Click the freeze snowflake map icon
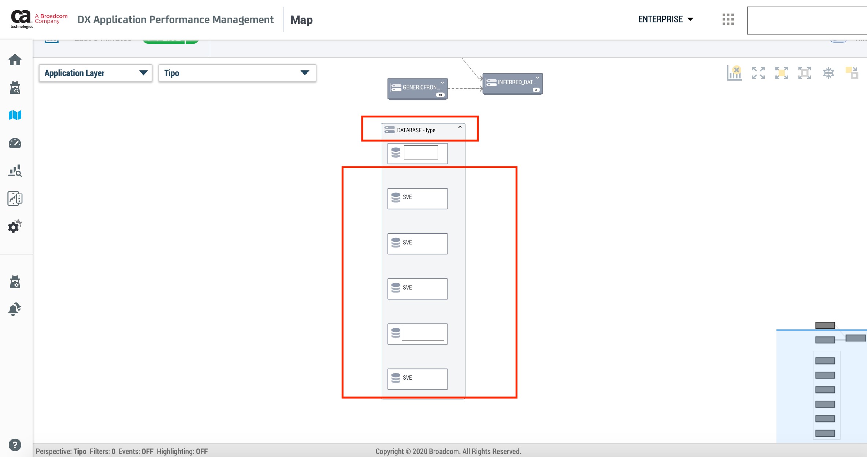Screen dimensions: 868x457 828,73
